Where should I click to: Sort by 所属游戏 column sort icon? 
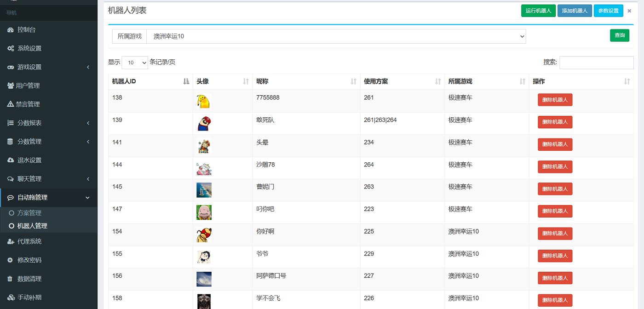523,81
